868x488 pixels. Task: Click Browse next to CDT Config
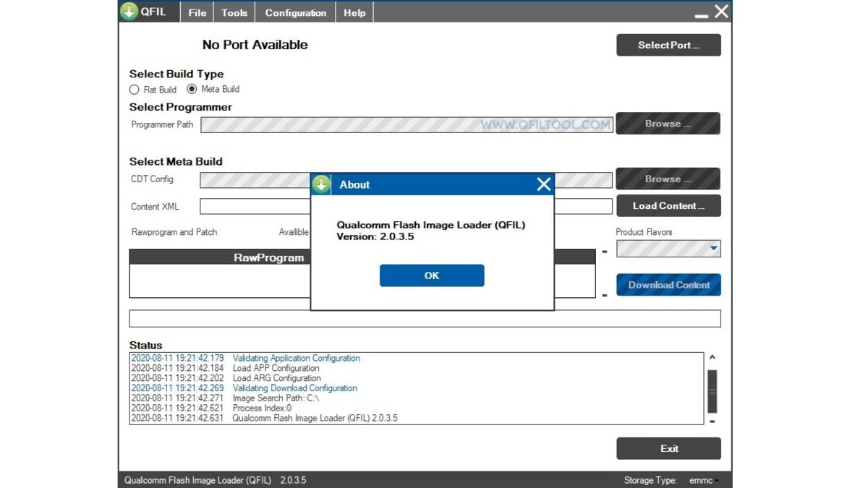tap(668, 179)
